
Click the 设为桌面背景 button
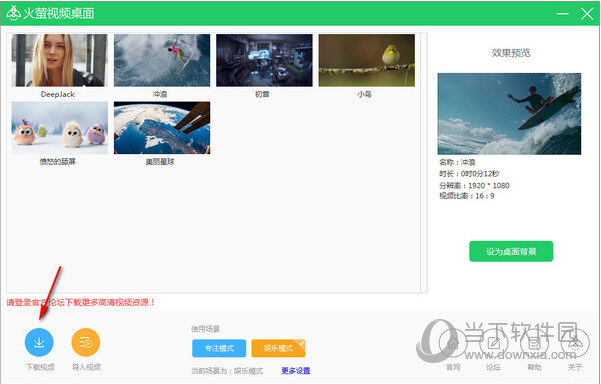click(511, 251)
